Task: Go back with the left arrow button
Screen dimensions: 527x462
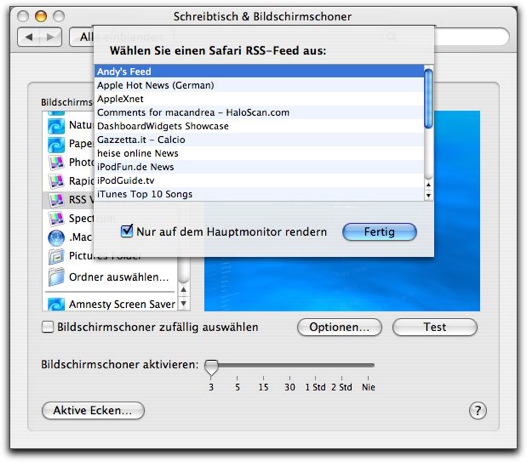Action: [29, 37]
